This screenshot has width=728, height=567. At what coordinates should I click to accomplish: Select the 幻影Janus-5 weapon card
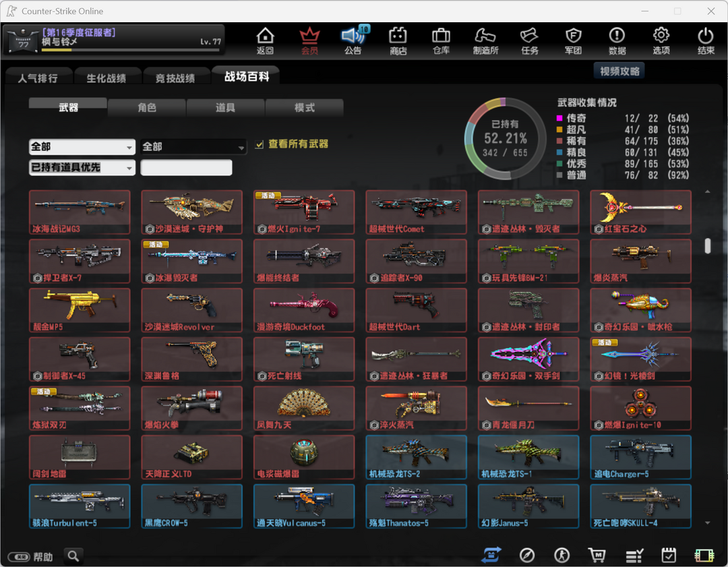coord(528,506)
